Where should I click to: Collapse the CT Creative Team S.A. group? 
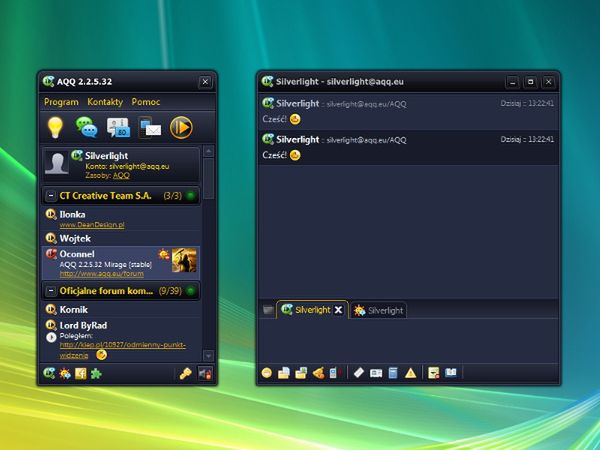(51, 196)
